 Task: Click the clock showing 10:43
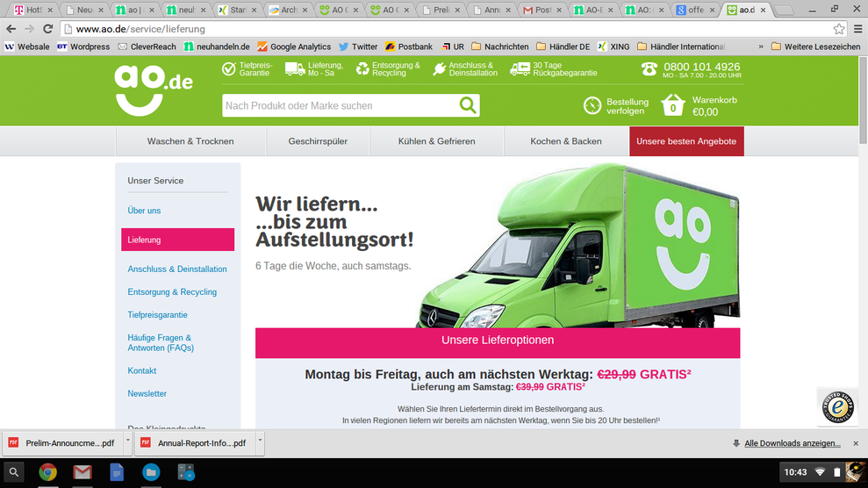[795, 472]
